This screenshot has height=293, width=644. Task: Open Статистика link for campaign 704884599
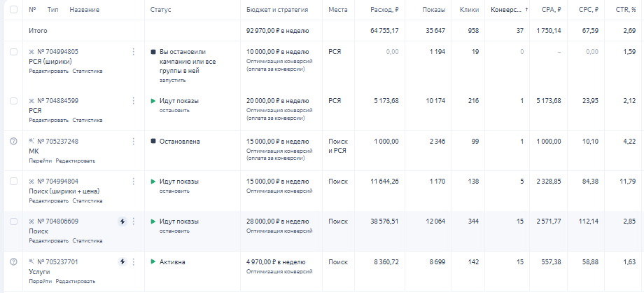click(87, 121)
